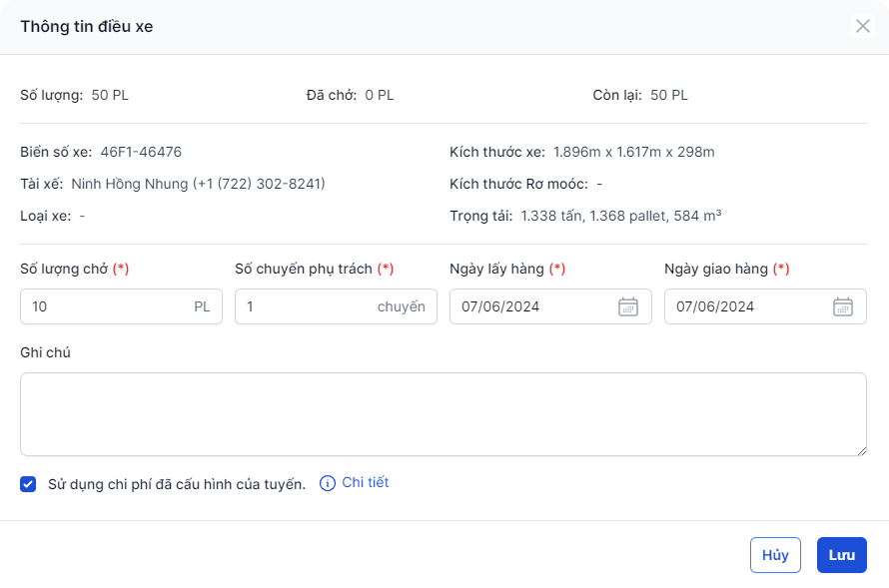Open the Ngày giao hàng calendar picker icon
The height and width of the screenshot is (588, 889).
click(842, 306)
